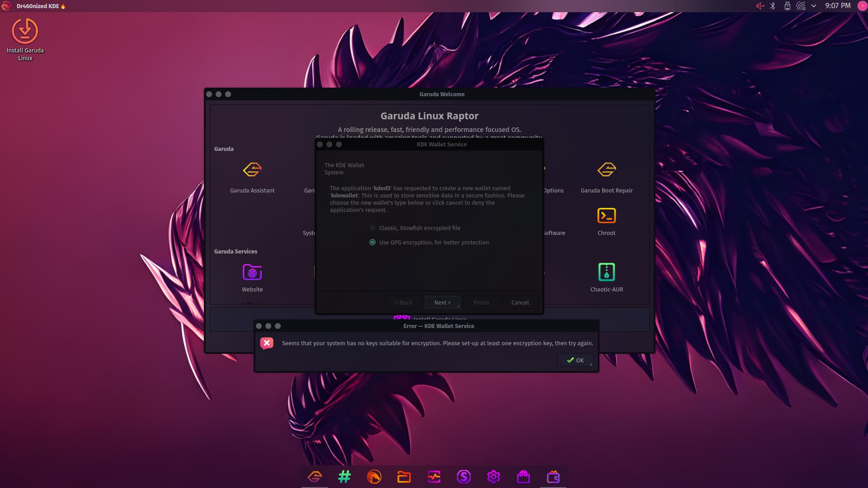Open system monitor icon in dock
This screenshot has height=488, width=868.
click(x=434, y=477)
